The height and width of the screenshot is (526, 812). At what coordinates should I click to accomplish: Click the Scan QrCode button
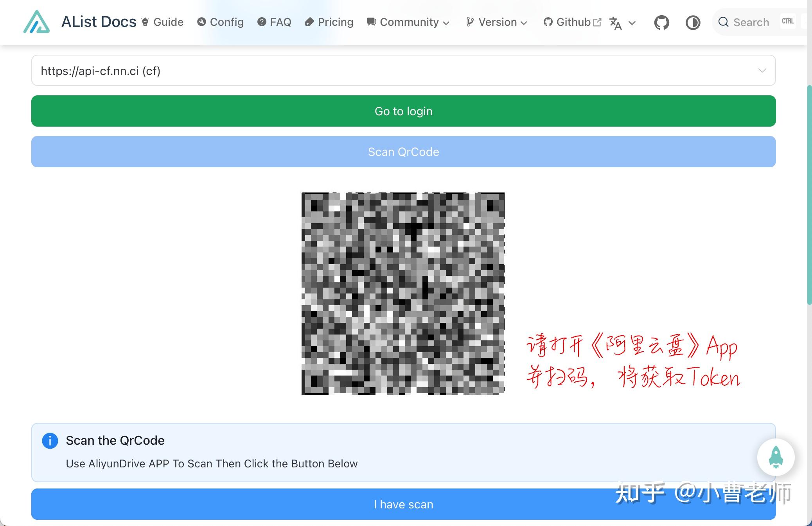pyautogui.click(x=404, y=152)
